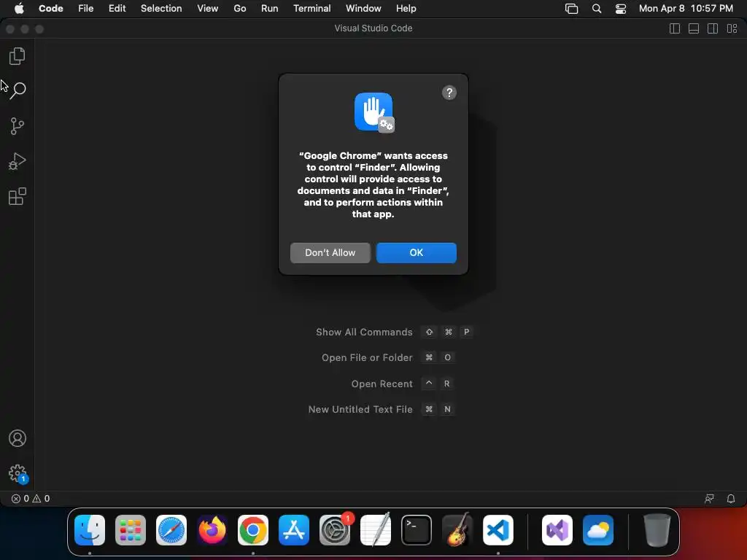The width and height of the screenshot is (747, 560).
Task: Click the date and time clock
Action: pos(686,9)
